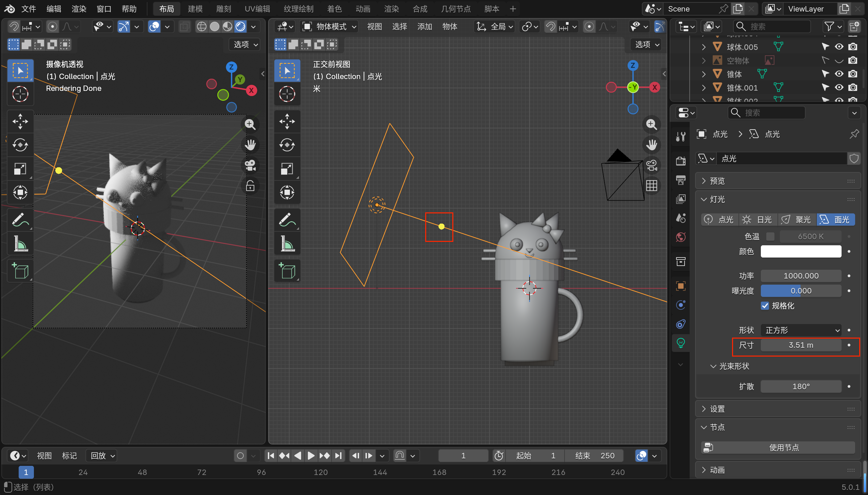Switch to the 雕刻 workspace tab
Viewport: 868px width, 495px height.
(x=223, y=9)
